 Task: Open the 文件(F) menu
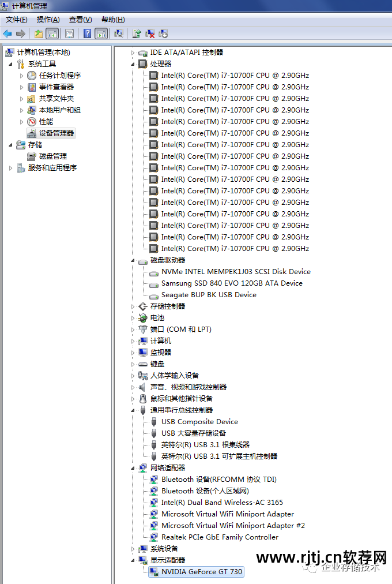point(16,20)
